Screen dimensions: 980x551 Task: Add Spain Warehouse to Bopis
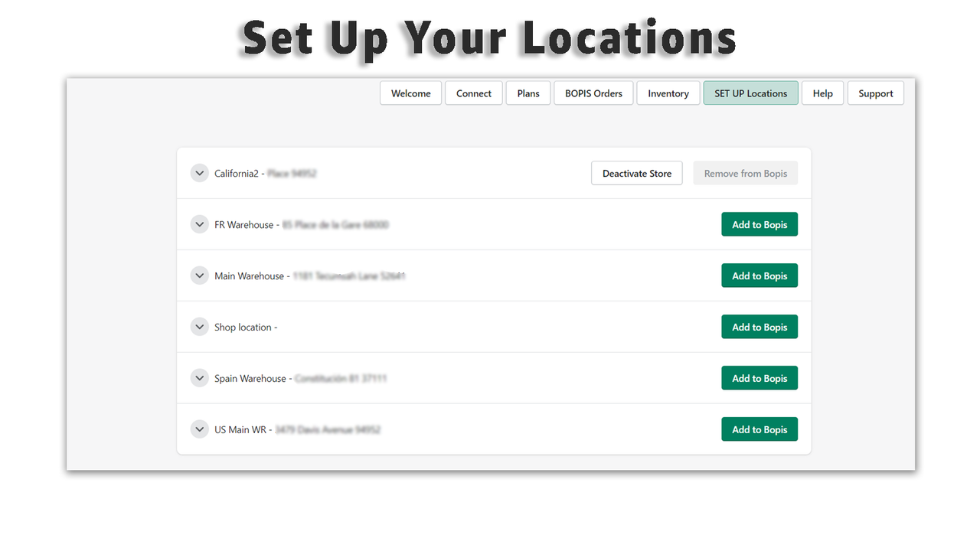pyautogui.click(x=759, y=377)
